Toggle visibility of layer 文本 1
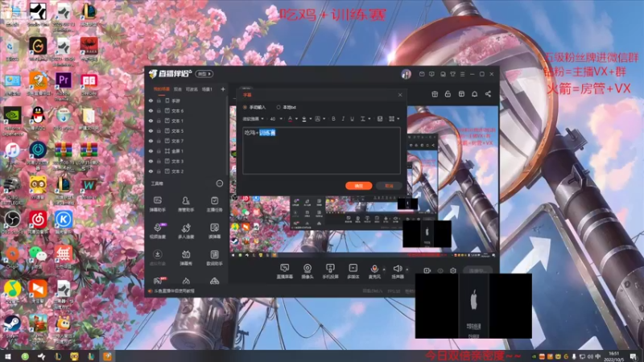This screenshot has height=362, width=644. (x=151, y=121)
